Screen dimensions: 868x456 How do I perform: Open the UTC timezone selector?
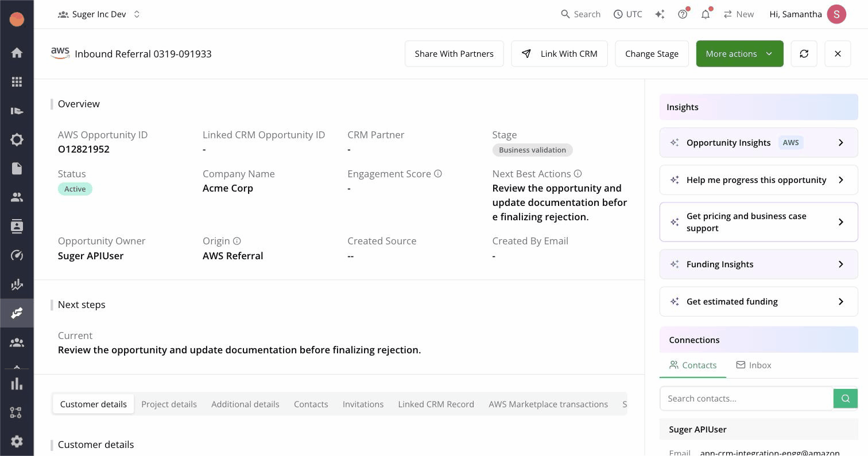(x=627, y=14)
